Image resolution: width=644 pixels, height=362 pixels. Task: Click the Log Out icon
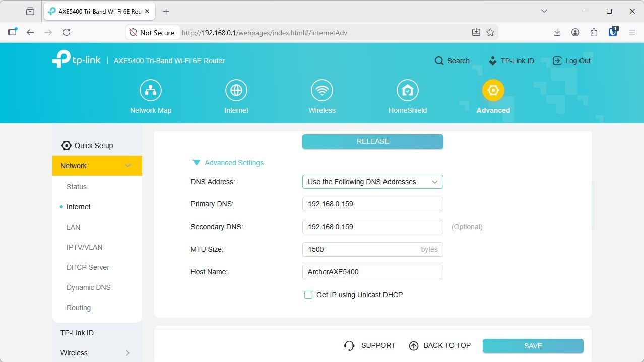557,61
